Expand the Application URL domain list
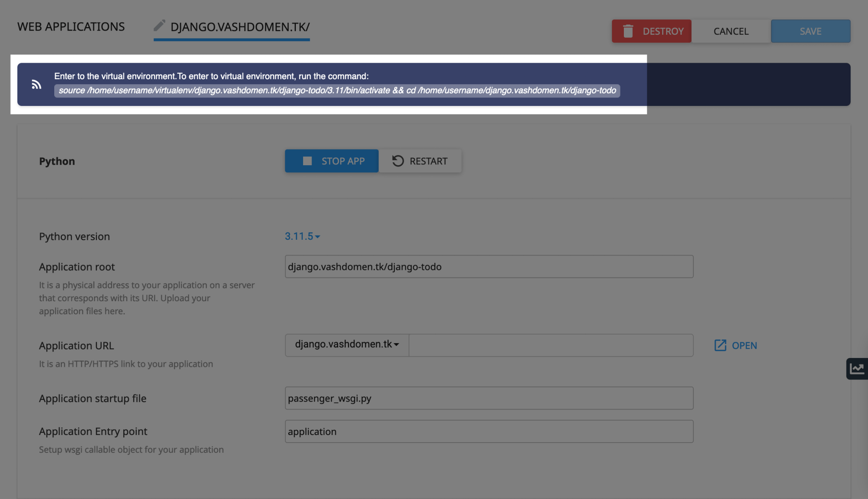 click(346, 345)
